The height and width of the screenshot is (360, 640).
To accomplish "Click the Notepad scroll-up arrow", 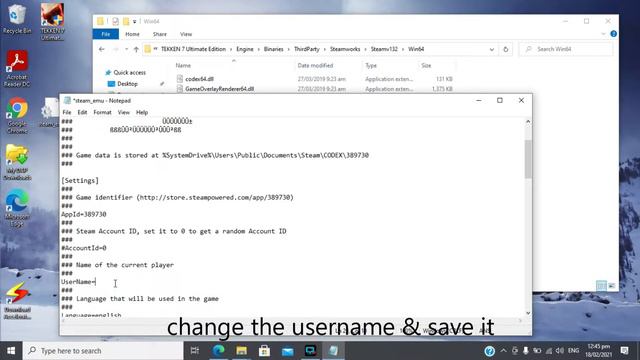I will [x=528, y=122].
